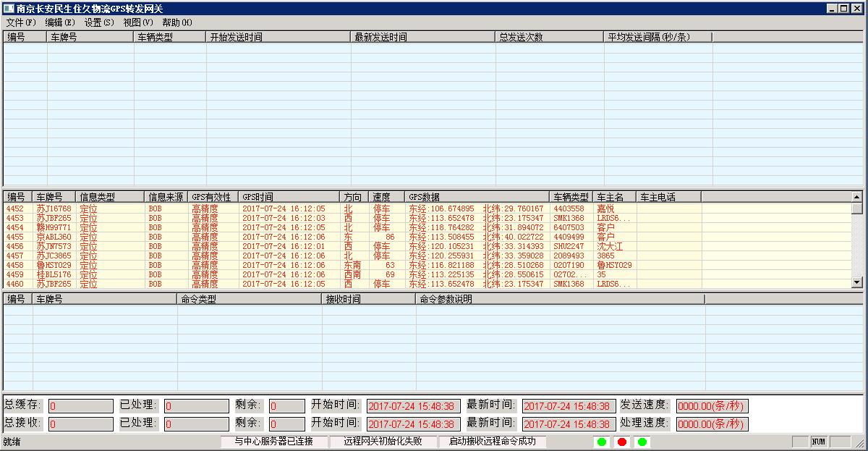Open the 文件(F) menu
The image size is (868, 451).
pyautogui.click(x=21, y=22)
